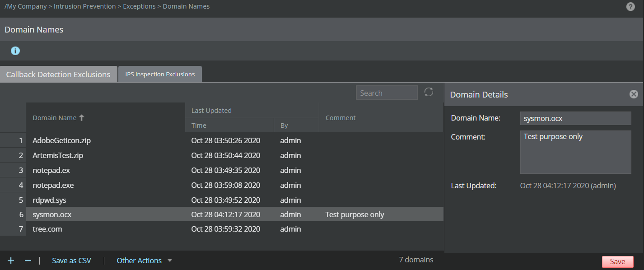Expand the Other Actions dropdown
The width and height of the screenshot is (644, 270).
click(145, 261)
